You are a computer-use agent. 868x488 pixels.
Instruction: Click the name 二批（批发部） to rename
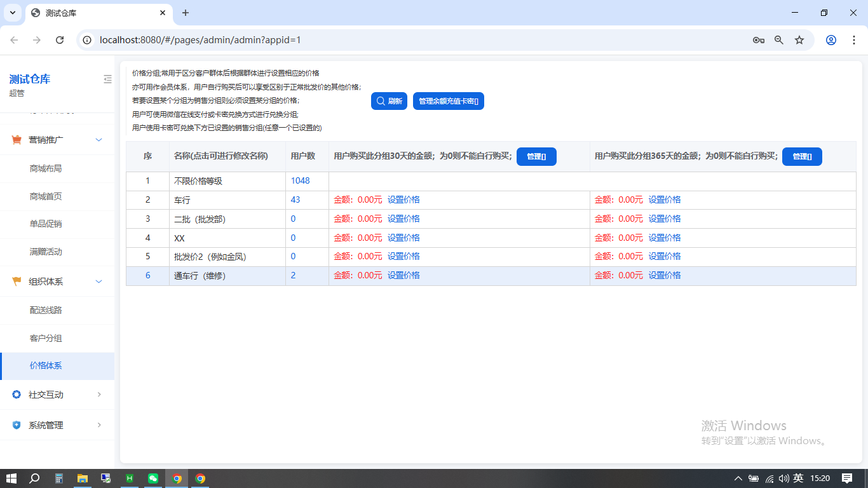[200, 219]
